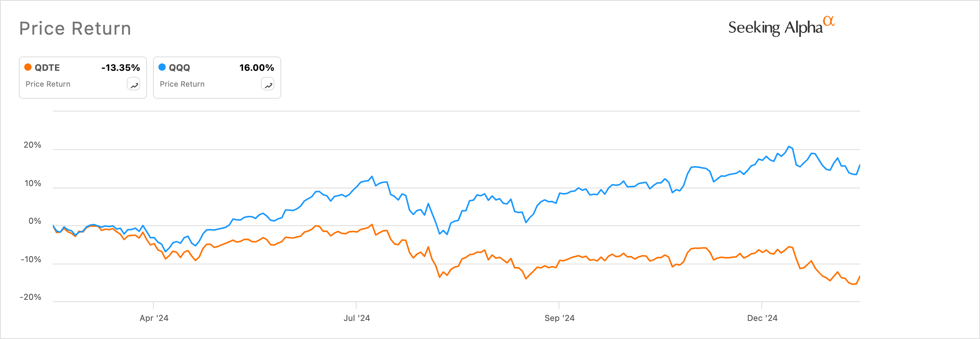Click the sparkline icon in the QDTE card
This screenshot has width=980, height=339.
[134, 84]
